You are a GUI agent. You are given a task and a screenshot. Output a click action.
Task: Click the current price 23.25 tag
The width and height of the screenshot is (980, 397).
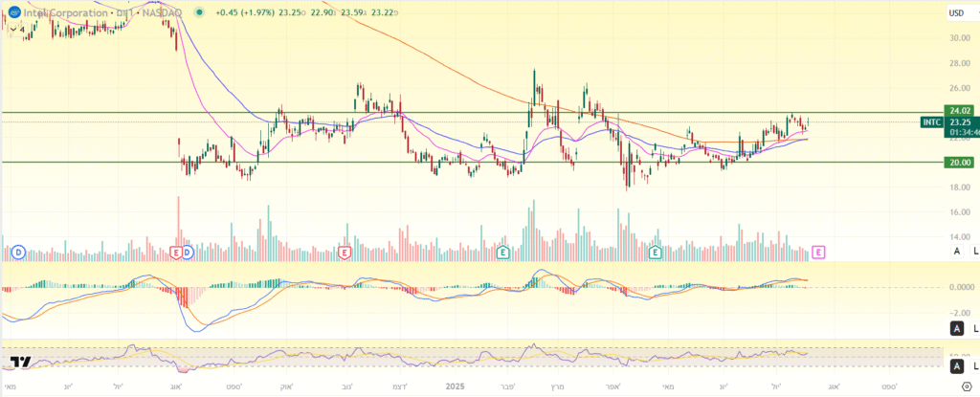click(959, 121)
